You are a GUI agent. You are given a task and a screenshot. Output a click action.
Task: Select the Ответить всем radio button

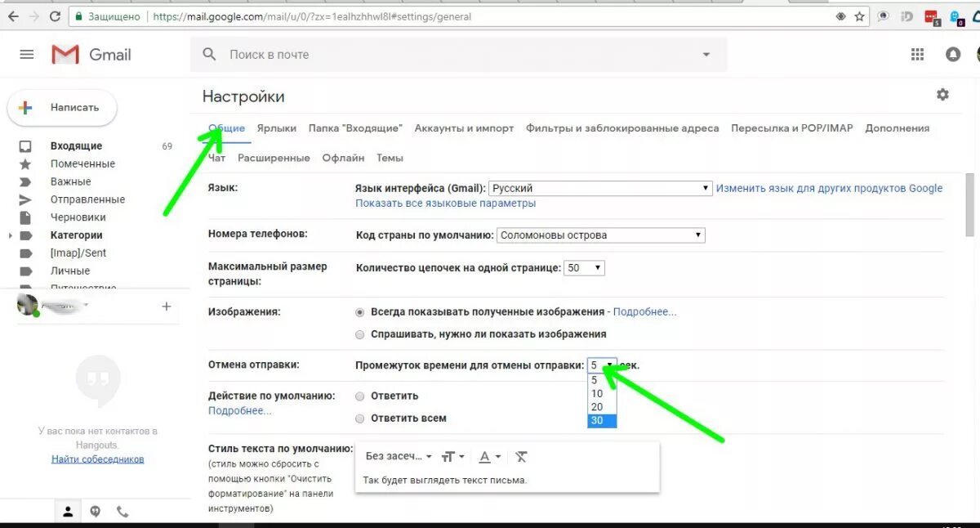coord(360,418)
